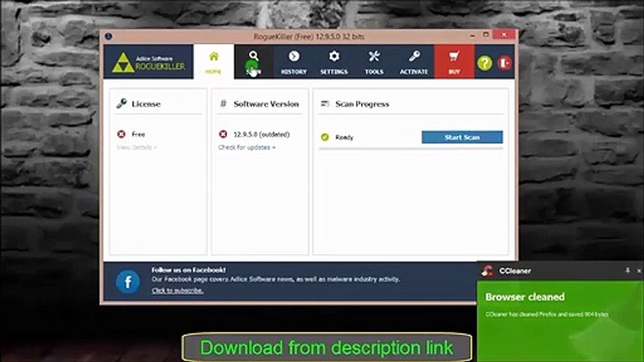Click the "Browser cleaned" notification message
This screenshot has width=644, height=362.
525,297
